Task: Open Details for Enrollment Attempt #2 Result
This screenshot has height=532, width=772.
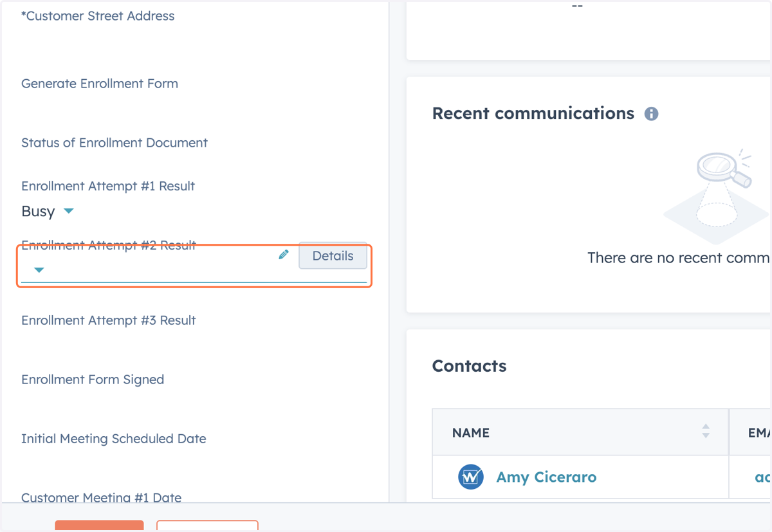Action: click(333, 255)
